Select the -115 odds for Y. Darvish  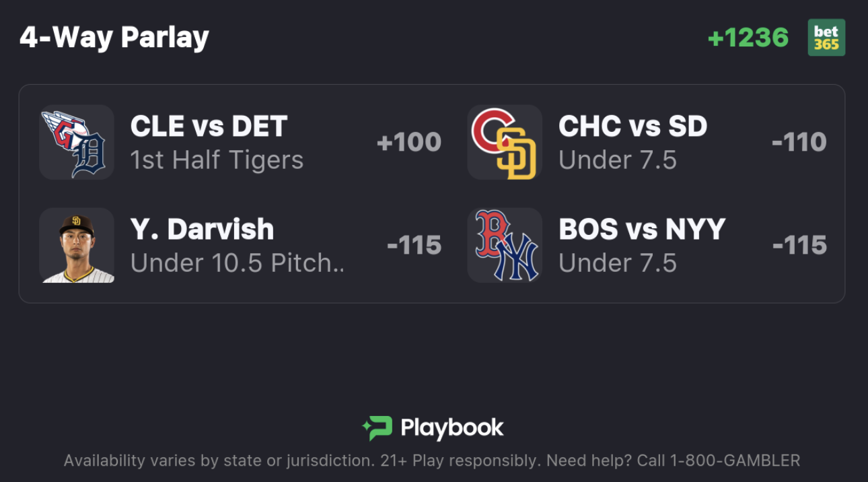coord(414,245)
